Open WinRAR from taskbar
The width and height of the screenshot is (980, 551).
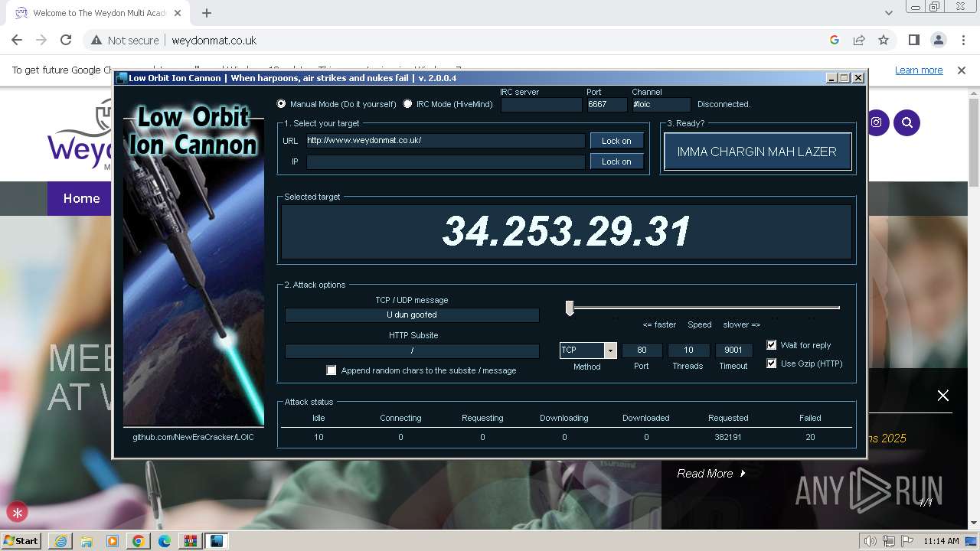[x=191, y=541]
